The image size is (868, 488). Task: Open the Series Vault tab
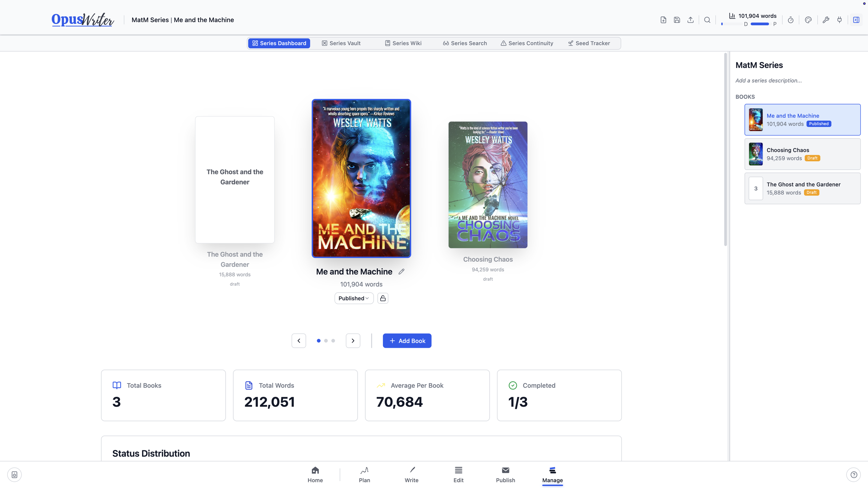pyautogui.click(x=341, y=43)
